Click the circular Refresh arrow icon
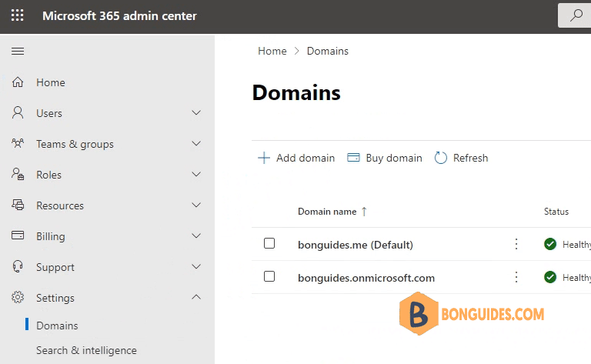Image resolution: width=591 pixels, height=364 pixels. (x=441, y=158)
